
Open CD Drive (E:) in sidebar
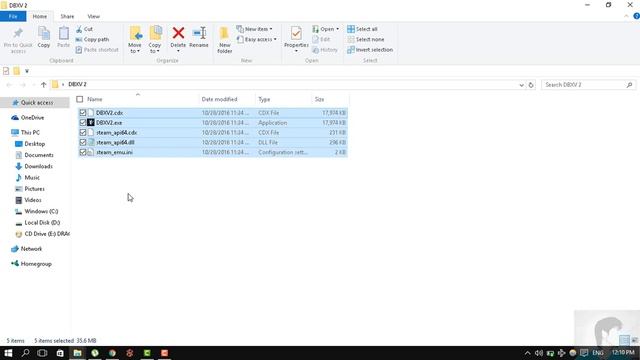pyautogui.click(x=47, y=234)
